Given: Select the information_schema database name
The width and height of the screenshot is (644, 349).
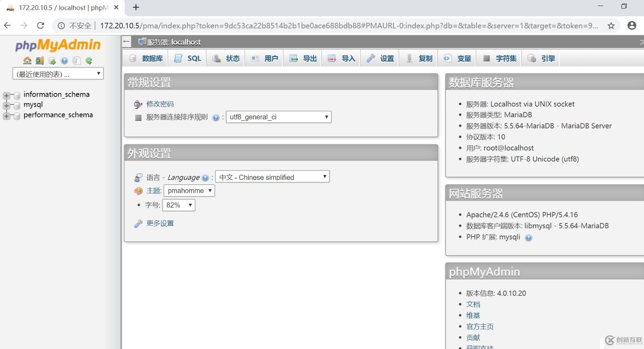Looking at the screenshot, I should coord(56,95).
